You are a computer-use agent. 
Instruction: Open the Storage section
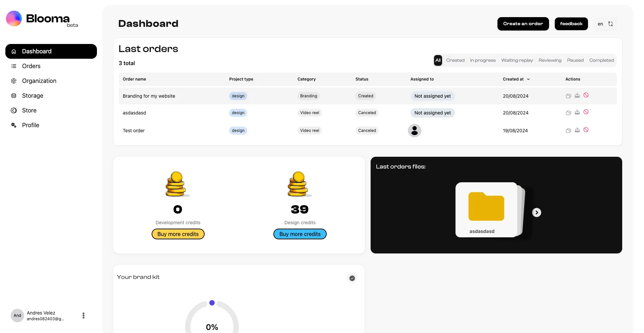click(x=51, y=96)
